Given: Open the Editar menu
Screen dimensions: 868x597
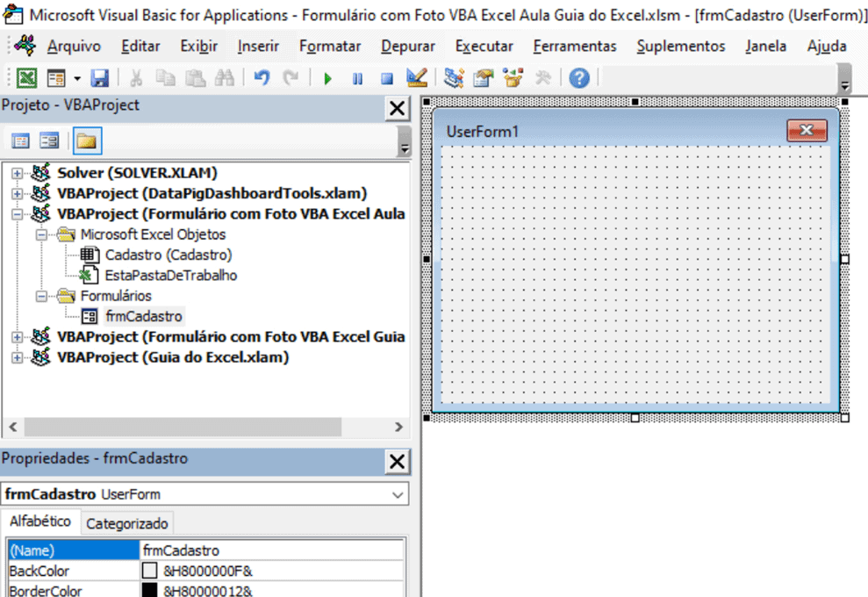Looking at the screenshot, I should click(x=140, y=46).
